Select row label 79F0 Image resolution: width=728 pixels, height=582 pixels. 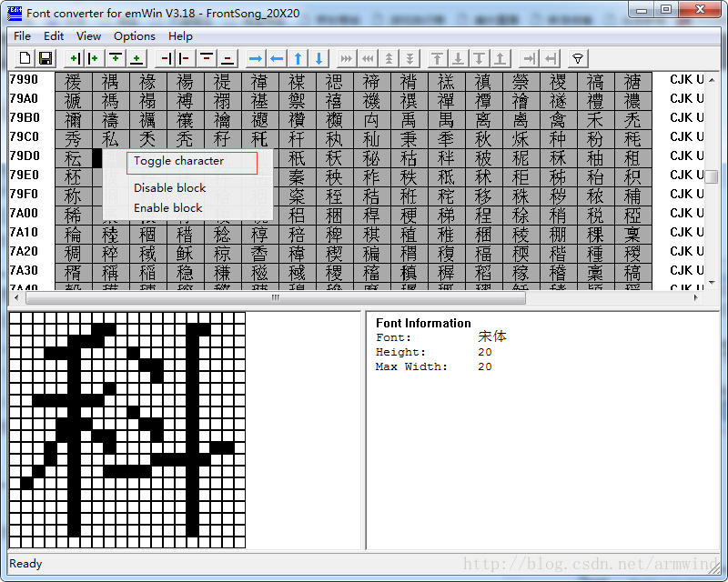tap(25, 194)
